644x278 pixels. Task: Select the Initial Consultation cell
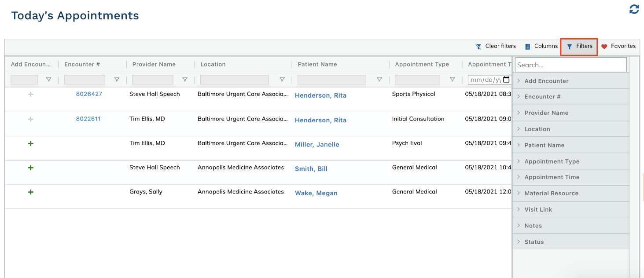click(418, 119)
